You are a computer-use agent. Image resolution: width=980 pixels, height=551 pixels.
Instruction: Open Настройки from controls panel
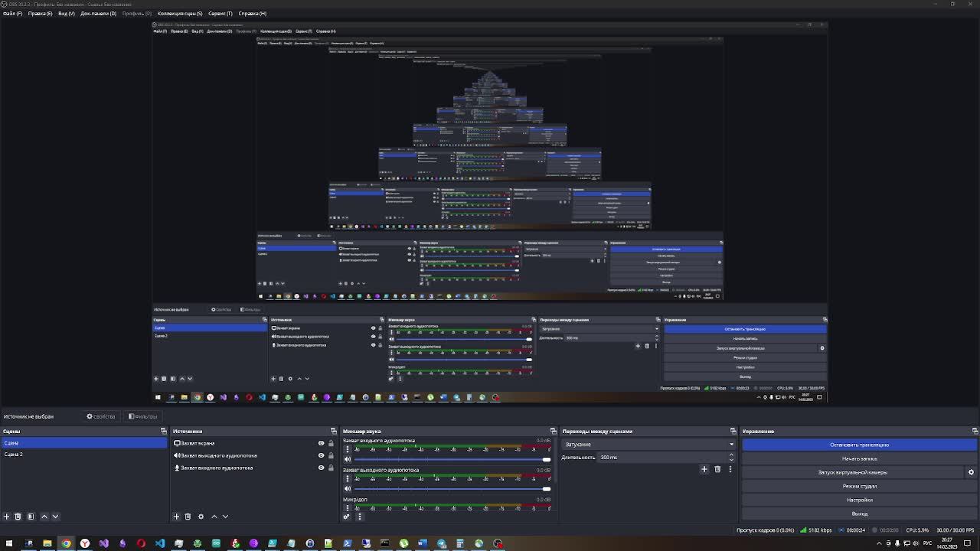(x=859, y=500)
